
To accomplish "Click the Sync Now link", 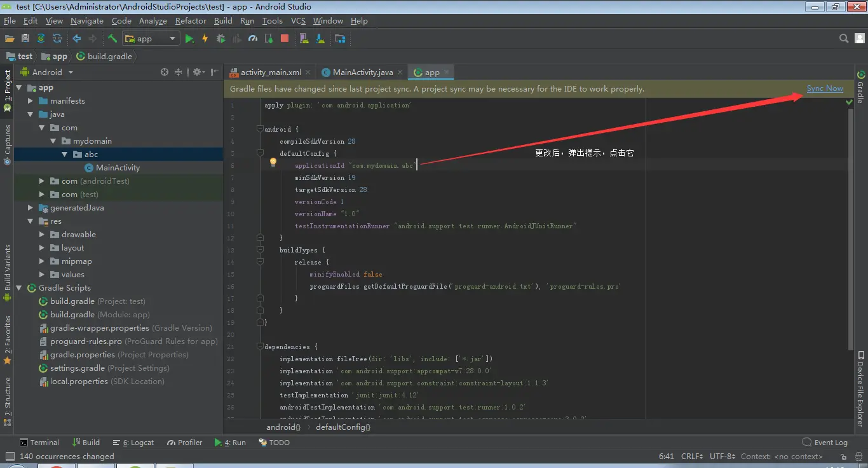I will tap(825, 88).
